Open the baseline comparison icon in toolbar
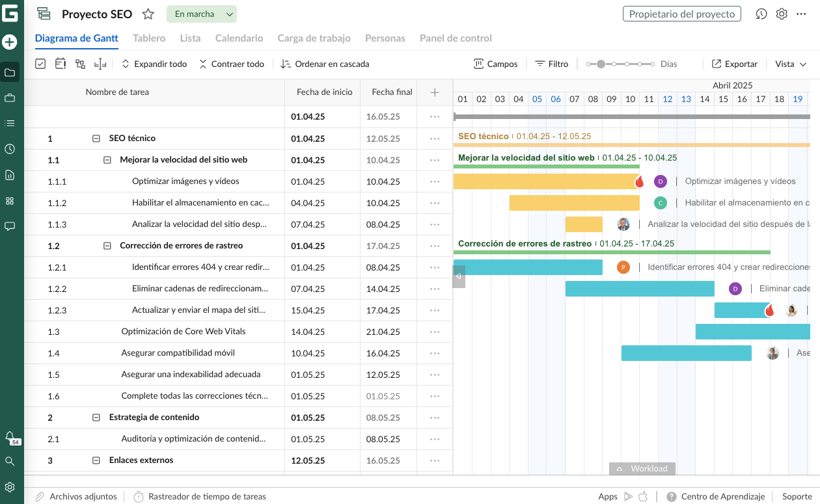 click(x=99, y=63)
